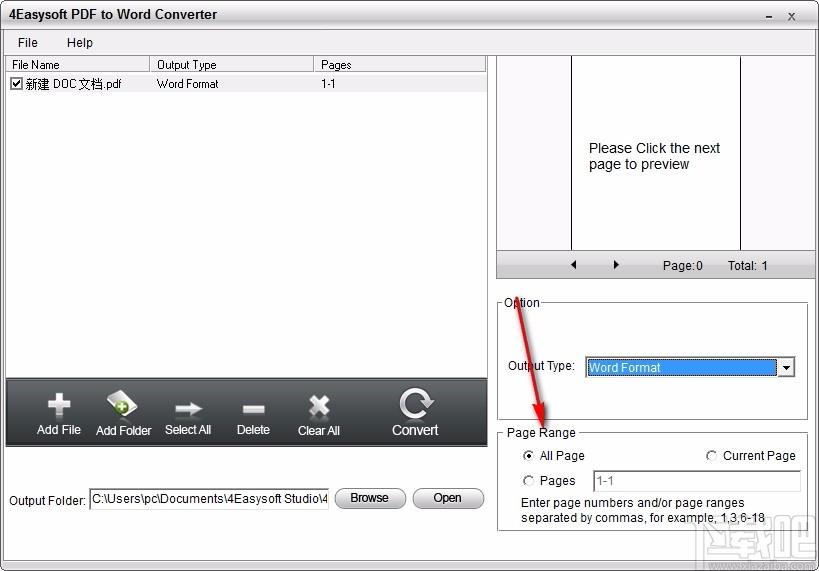
Task: Select the All Page radio button
Action: click(x=529, y=456)
